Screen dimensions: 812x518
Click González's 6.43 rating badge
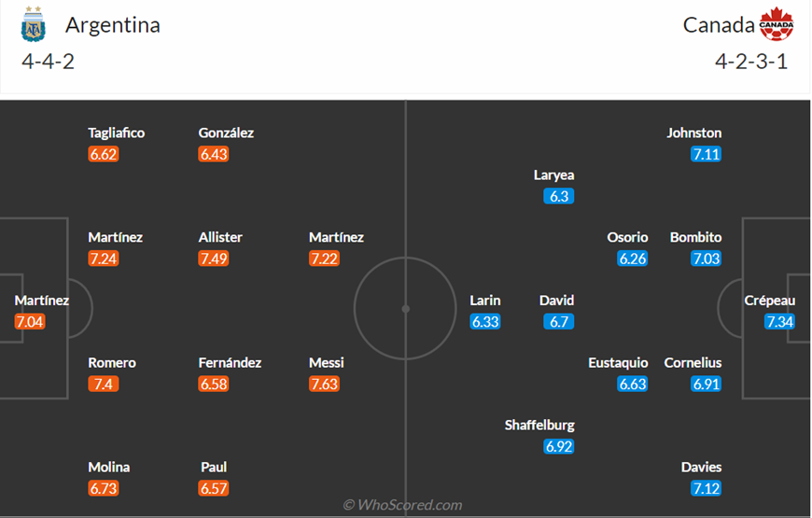coord(214,154)
